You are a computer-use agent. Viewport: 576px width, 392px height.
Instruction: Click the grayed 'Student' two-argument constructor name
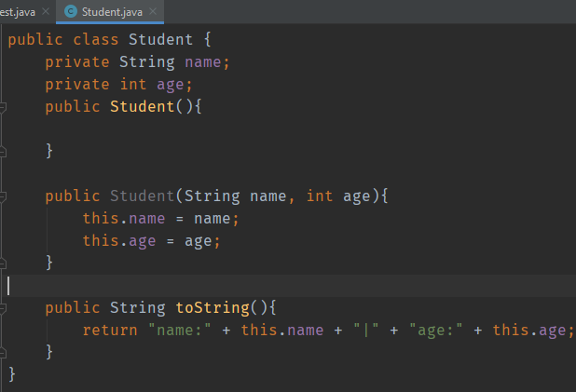click(x=142, y=196)
